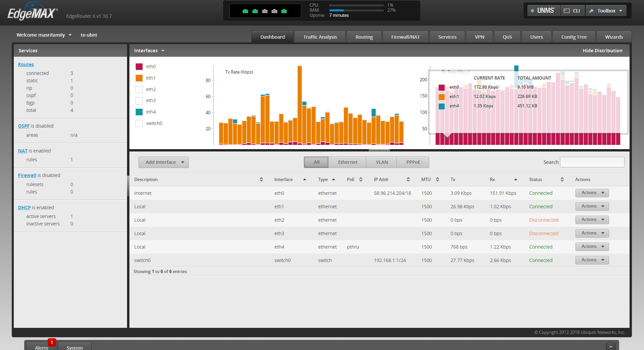Image resolution: width=644 pixels, height=350 pixels.
Task: Click the to ubnt link
Action: coord(89,35)
